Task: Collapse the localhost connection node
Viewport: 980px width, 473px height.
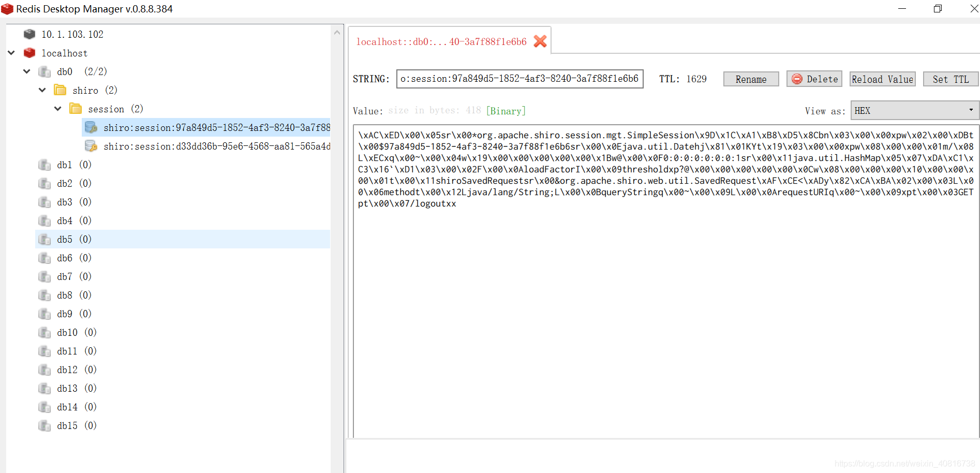Action: click(11, 53)
